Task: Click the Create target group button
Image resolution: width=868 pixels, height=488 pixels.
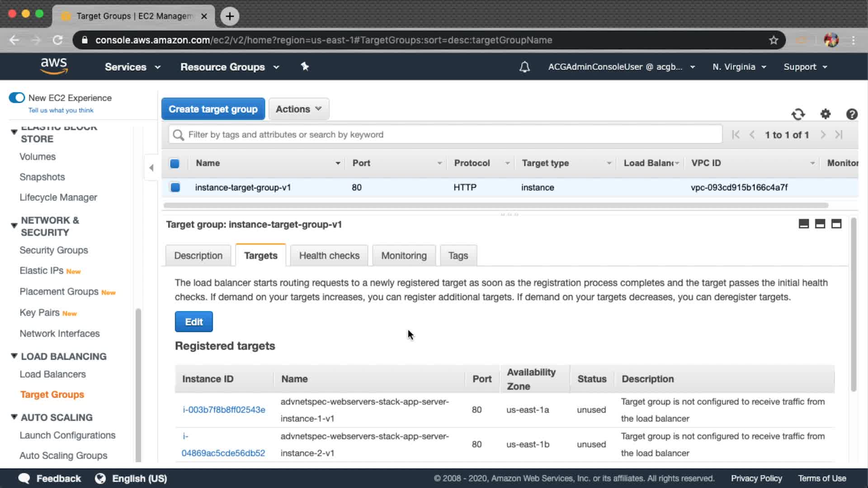Action: 213,109
